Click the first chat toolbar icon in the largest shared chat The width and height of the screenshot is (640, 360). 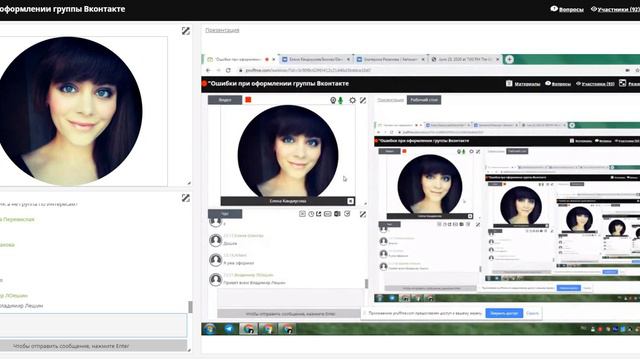click(x=302, y=214)
